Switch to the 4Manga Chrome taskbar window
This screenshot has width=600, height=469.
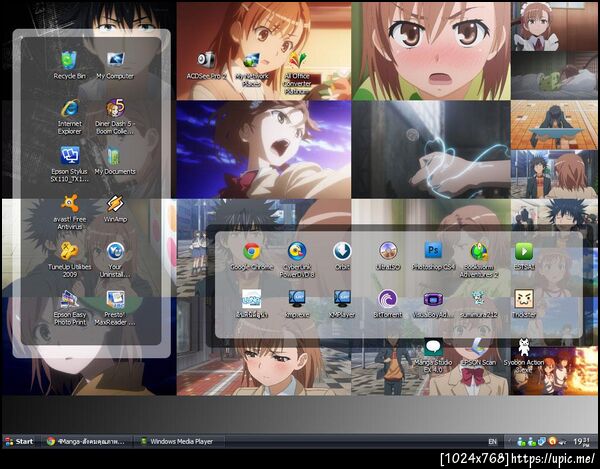[x=86, y=441]
